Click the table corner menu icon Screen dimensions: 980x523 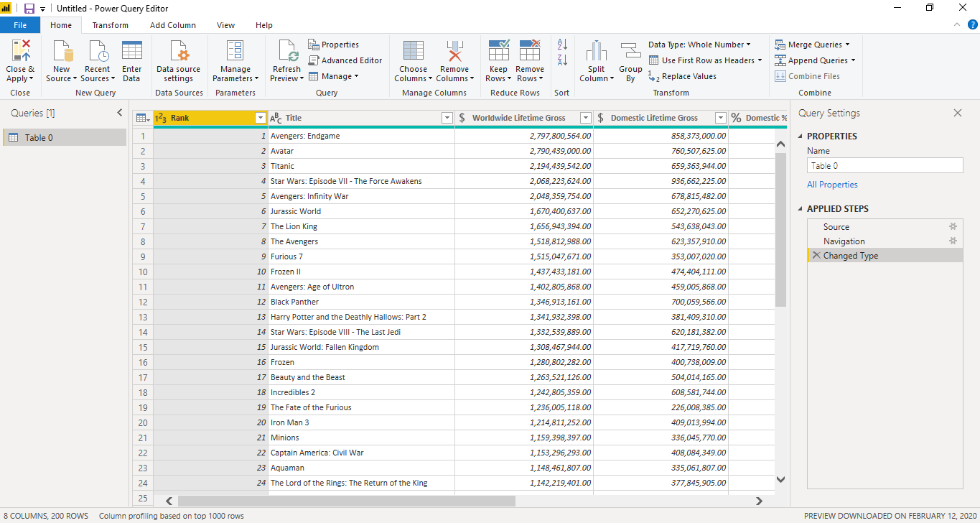(143, 118)
